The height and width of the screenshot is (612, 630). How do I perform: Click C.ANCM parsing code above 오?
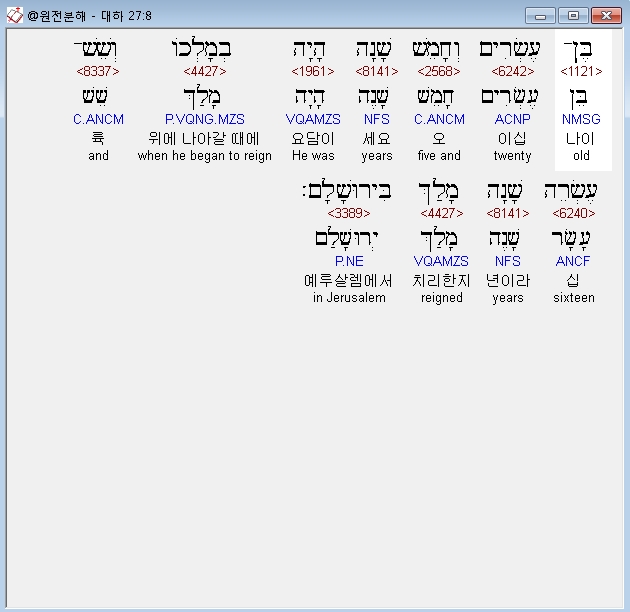439,119
